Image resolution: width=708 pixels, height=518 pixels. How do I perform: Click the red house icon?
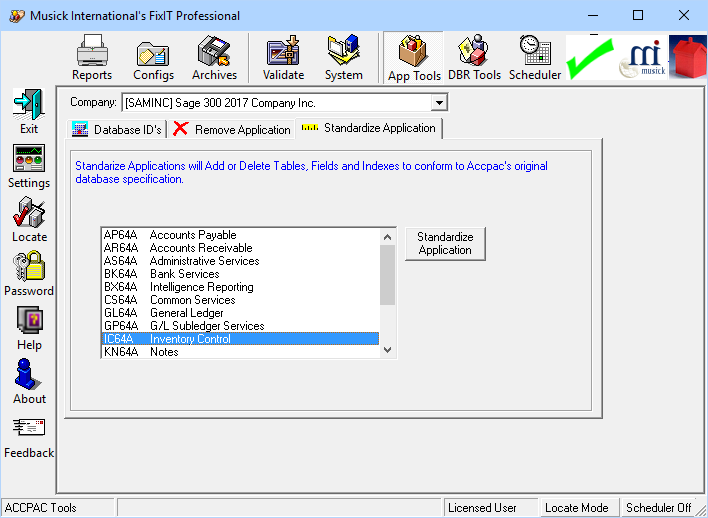[688, 58]
